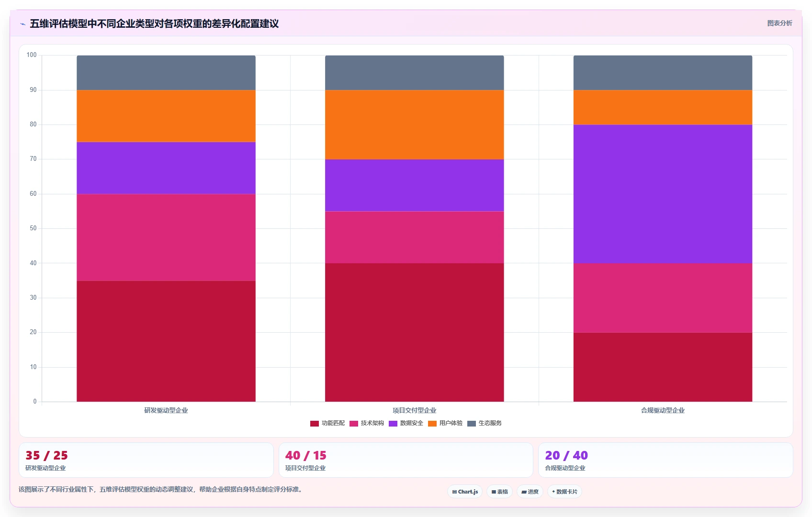Click the y-axis value 0

[x=35, y=402]
